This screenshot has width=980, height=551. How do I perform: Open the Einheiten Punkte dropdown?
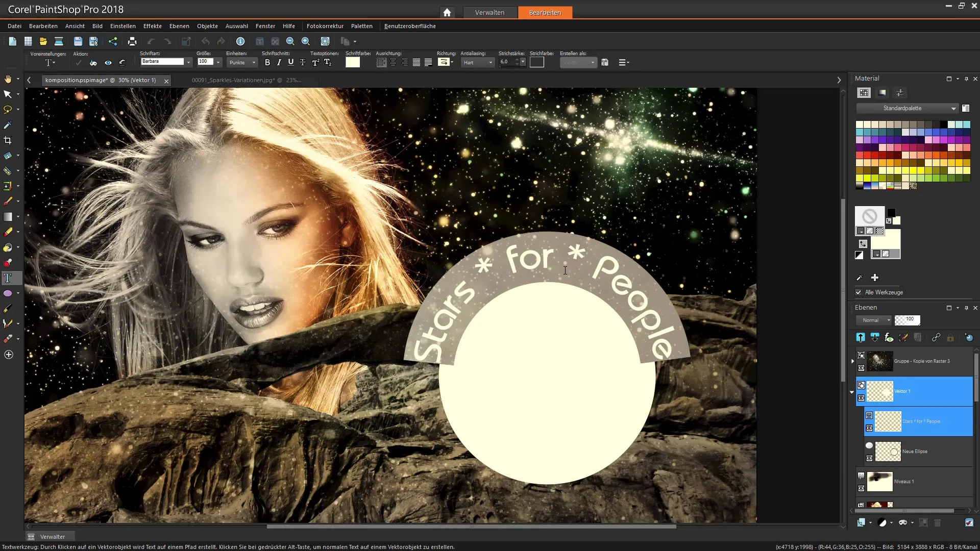tap(242, 62)
